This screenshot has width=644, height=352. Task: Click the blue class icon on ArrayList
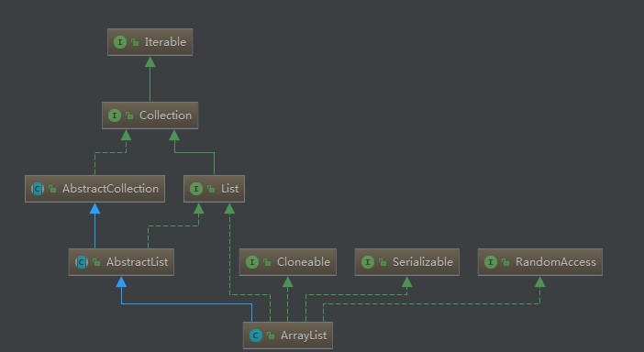[256, 335]
